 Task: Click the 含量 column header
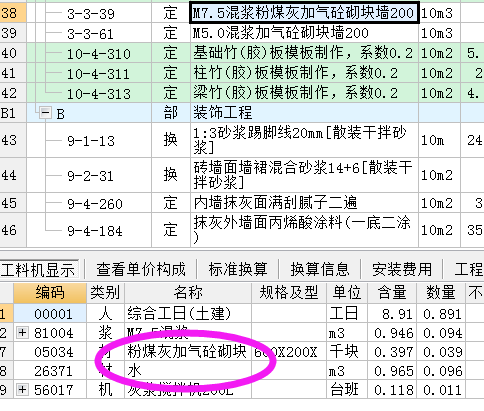[x=392, y=293]
